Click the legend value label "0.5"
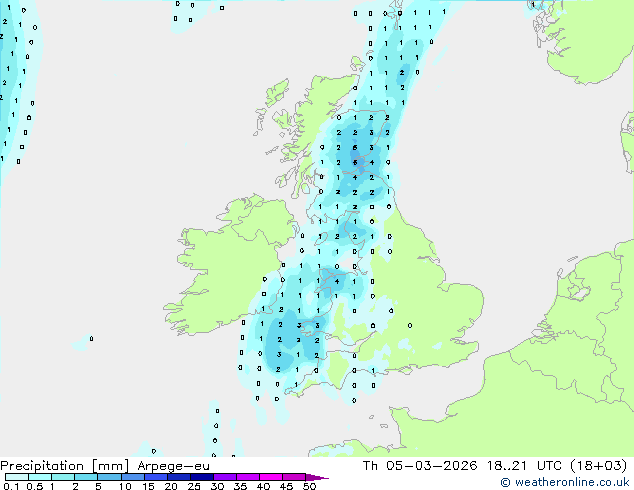 point(34,486)
